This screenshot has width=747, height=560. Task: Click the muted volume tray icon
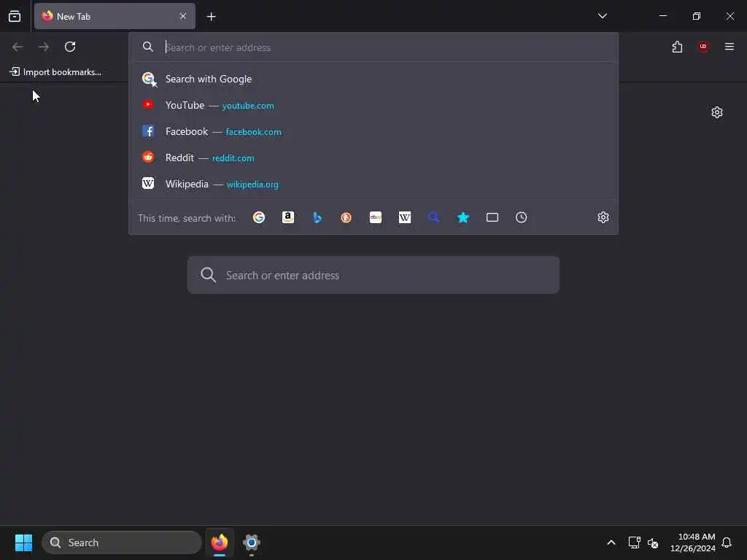(653, 542)
